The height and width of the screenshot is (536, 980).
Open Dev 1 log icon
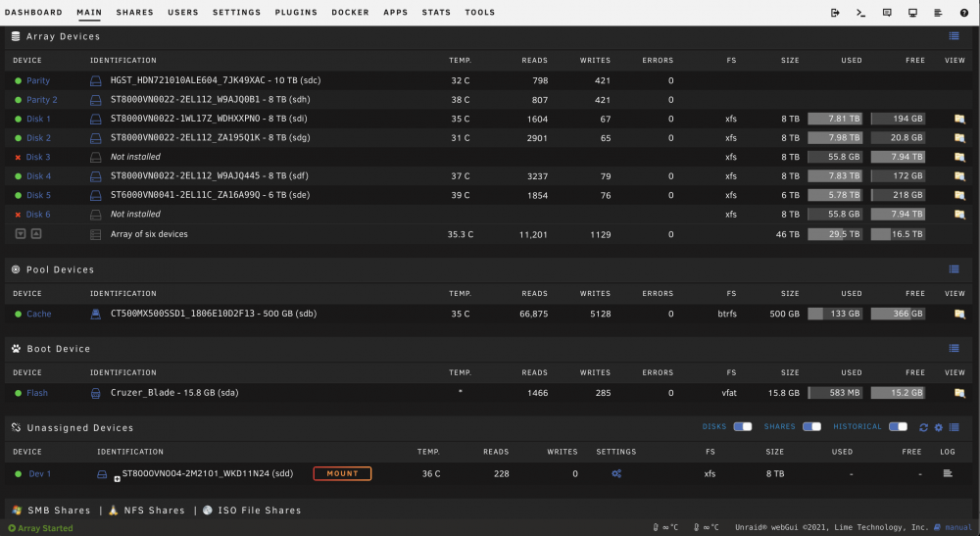pyautogui.click(x=948, y=473)
